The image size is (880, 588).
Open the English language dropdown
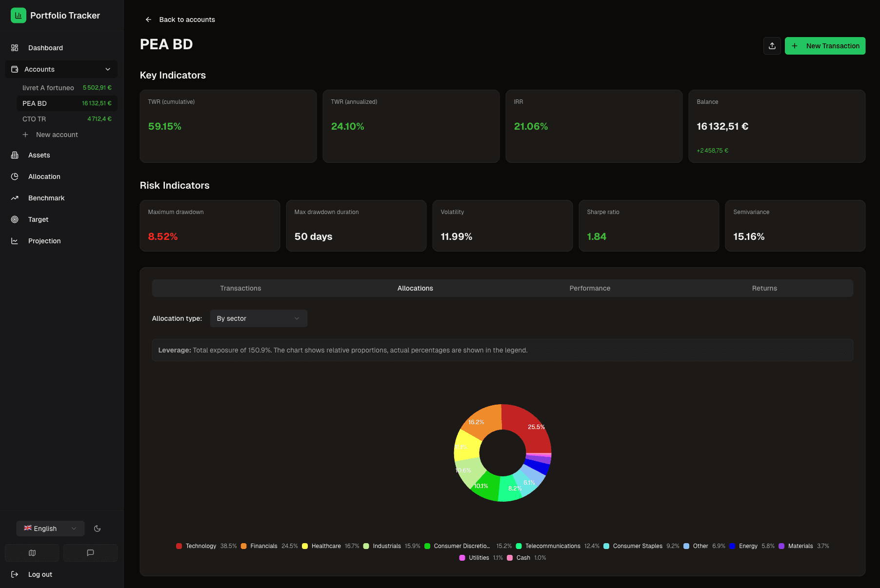coord(50,528)
